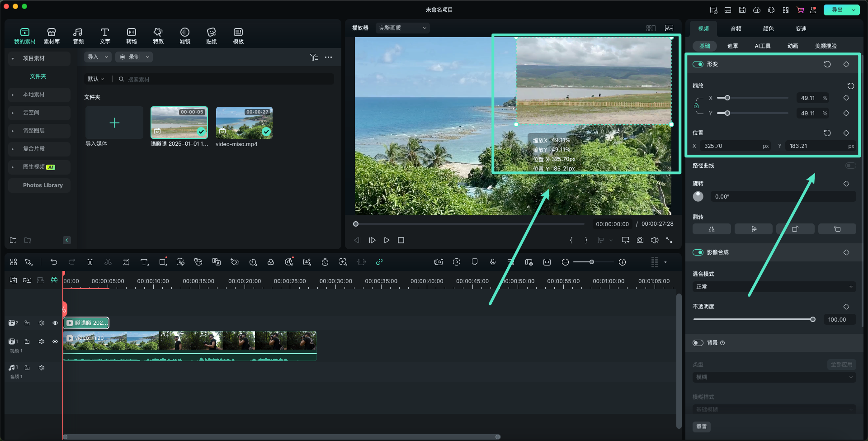Click the undo arrow in timeline toolbar
The image size is (868, 441).
click(54, 262)
